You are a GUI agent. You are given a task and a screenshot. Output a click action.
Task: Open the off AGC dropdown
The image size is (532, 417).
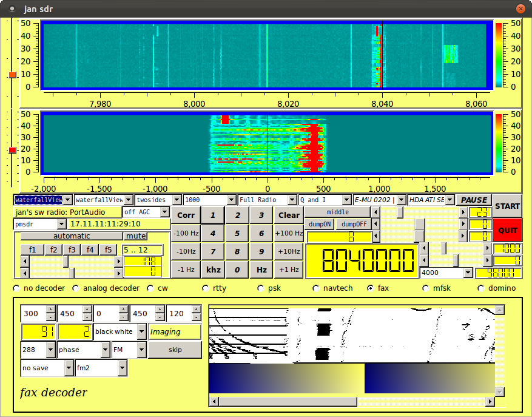click(146, 212)
